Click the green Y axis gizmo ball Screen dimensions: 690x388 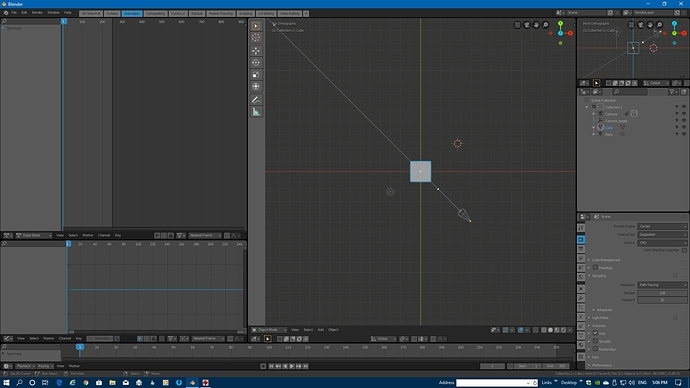(x=560, y=23)
